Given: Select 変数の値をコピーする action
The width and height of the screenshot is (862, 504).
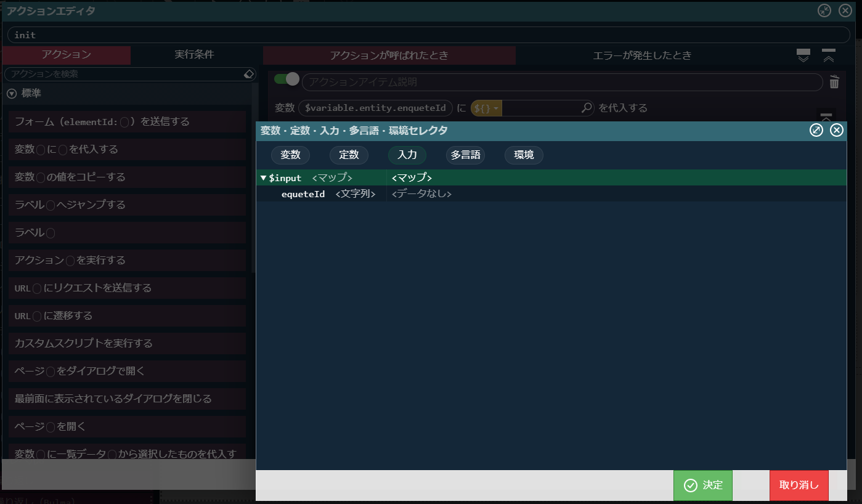Looking at the screenshot, I should pos(127,177).
